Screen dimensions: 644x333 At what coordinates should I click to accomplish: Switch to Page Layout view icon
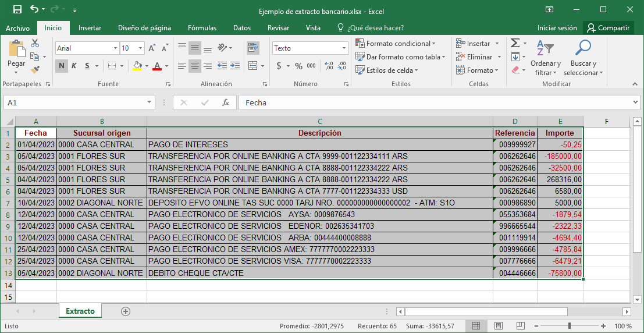point(498,326)
